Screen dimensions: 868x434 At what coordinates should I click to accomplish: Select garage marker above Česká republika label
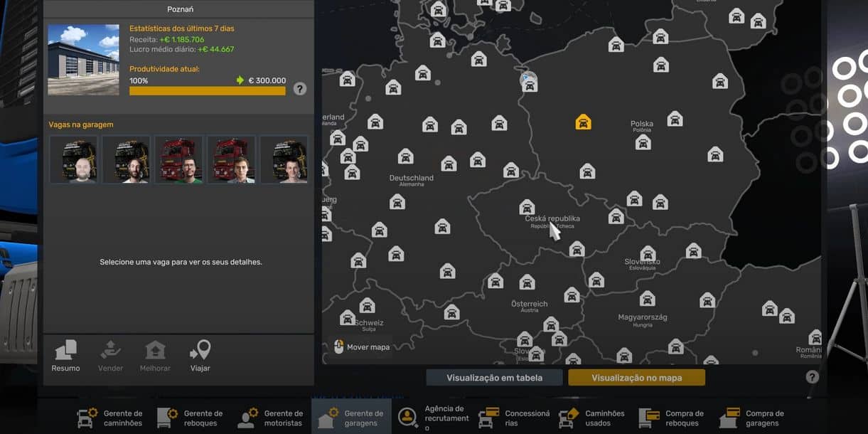(527, 207)
